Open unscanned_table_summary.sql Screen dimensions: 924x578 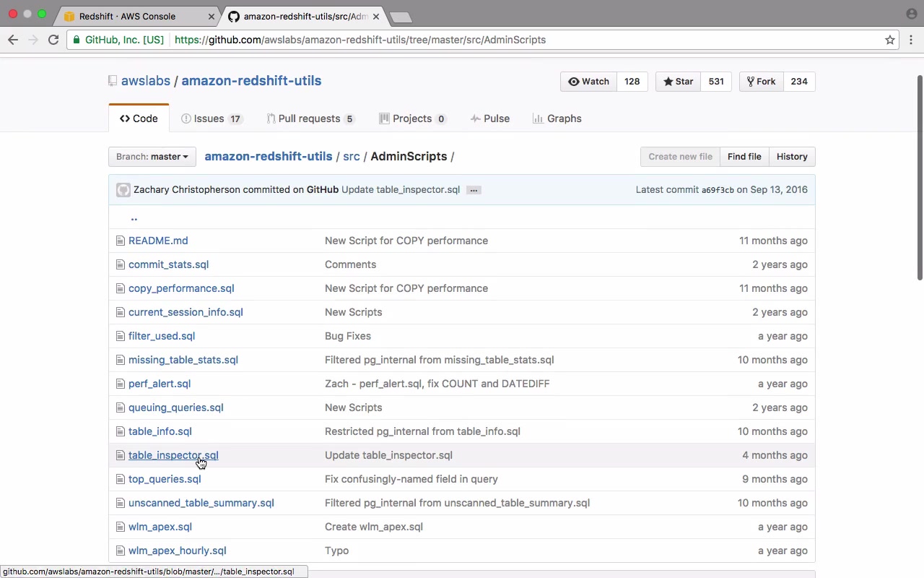pos(201,503)
